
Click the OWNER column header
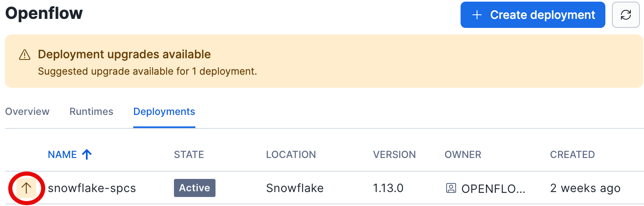coord(463,155)
